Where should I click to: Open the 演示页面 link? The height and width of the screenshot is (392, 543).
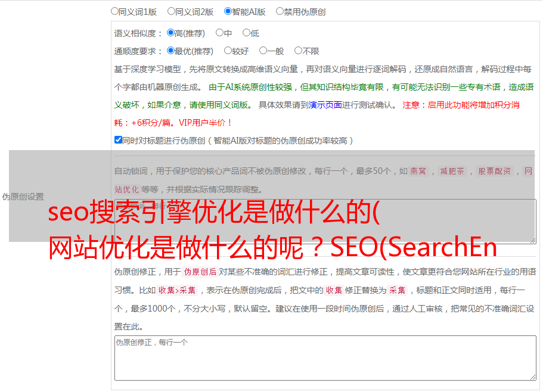325,105
